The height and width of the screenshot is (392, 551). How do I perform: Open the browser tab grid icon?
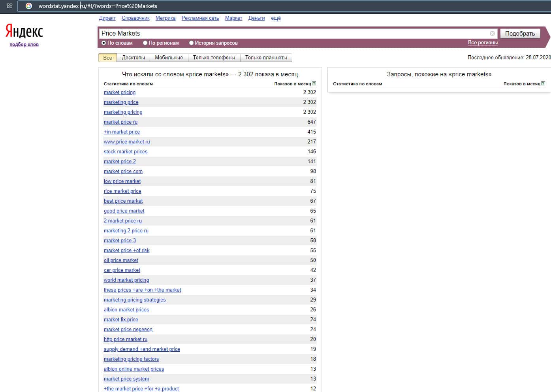[x=9, y=6]
